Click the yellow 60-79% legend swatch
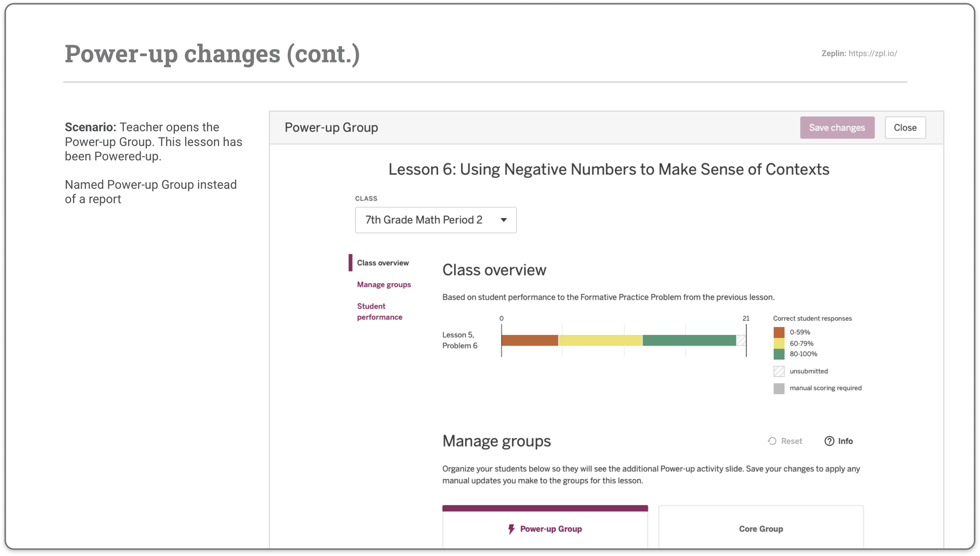 pos(779,343)
